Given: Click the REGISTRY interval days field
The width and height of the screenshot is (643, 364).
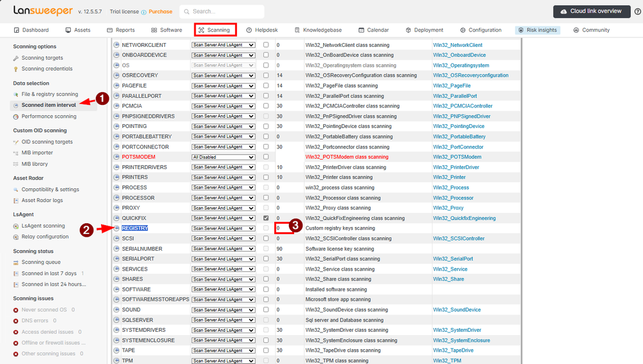Looking at the screenshot, I should (283, 228).
